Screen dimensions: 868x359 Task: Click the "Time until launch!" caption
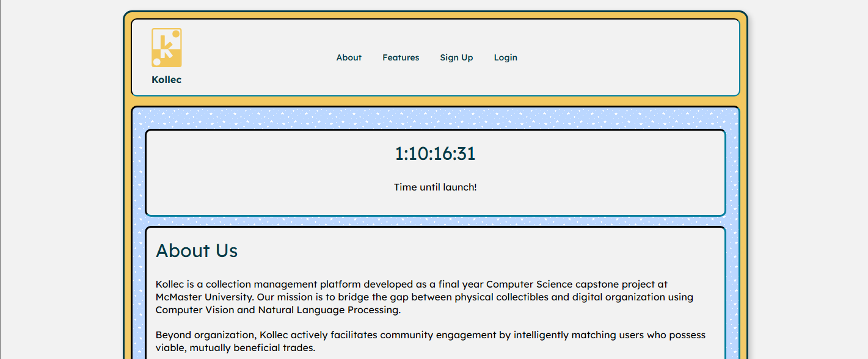435,187
